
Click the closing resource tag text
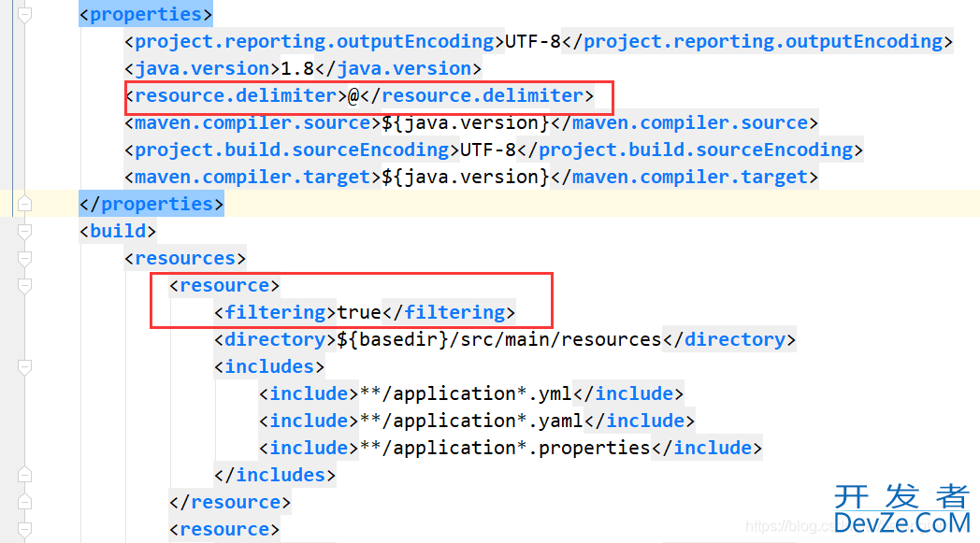pos(230,503)
